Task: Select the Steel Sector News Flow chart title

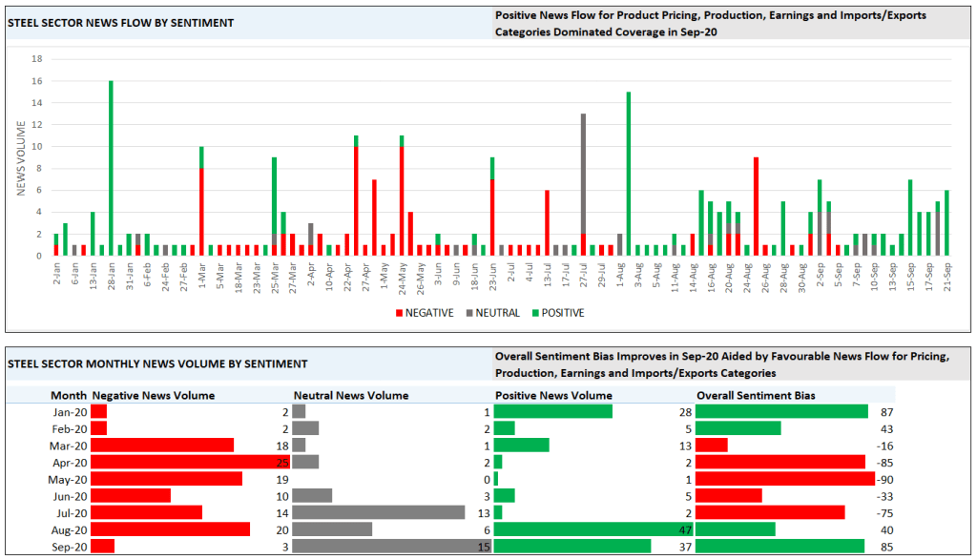Action: coord(120,21)
